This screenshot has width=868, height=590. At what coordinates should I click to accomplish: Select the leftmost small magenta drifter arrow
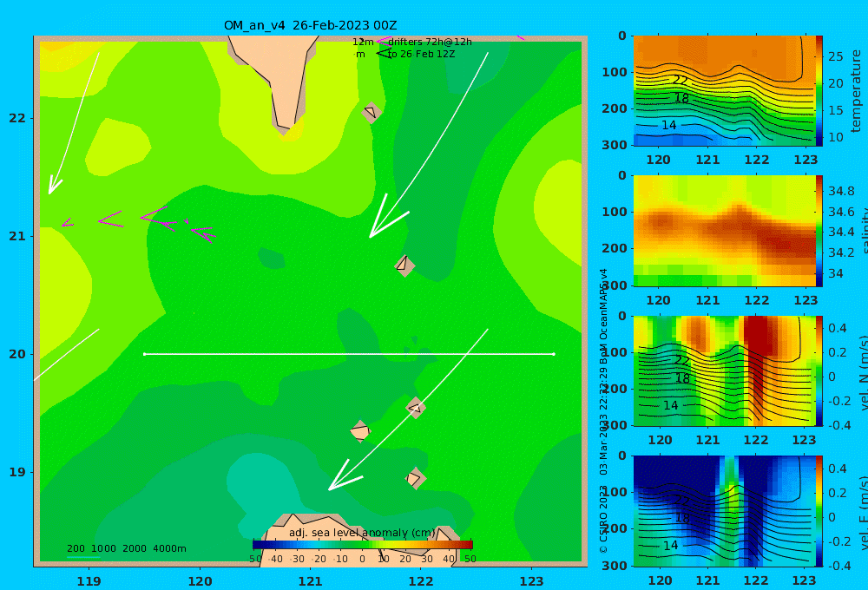68,222
